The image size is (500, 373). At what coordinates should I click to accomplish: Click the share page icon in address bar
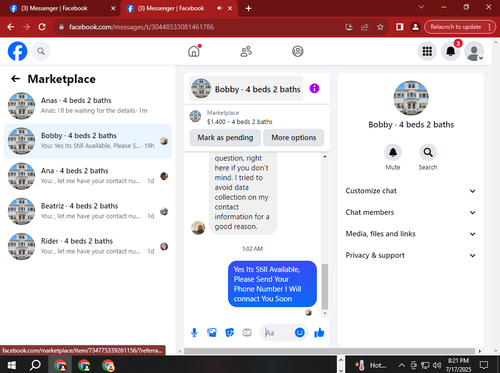[365, 27]
